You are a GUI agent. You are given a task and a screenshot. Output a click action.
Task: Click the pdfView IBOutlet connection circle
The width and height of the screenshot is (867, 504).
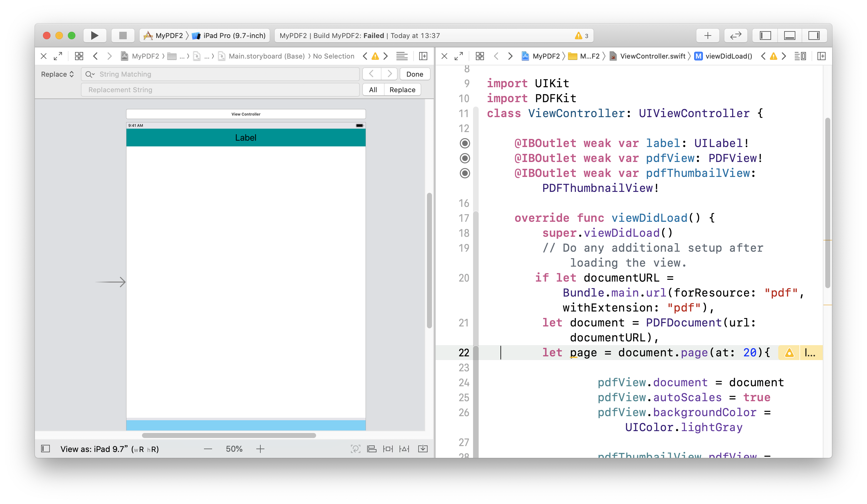click(x=464, y=158)
